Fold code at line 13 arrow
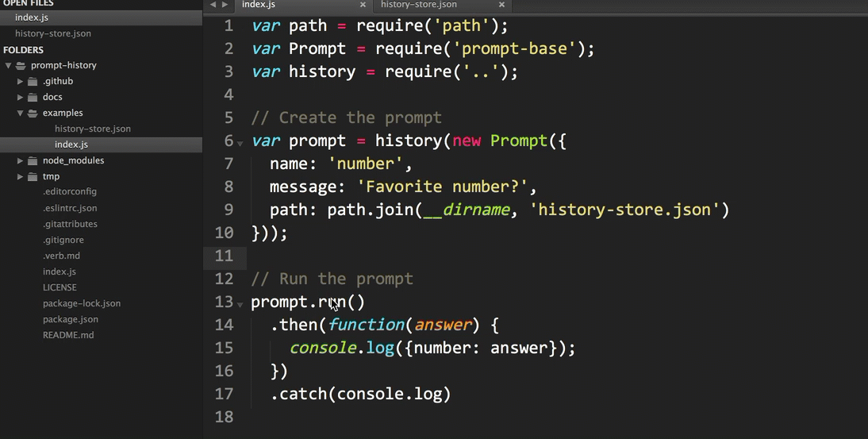 click(x=240, y=305)
